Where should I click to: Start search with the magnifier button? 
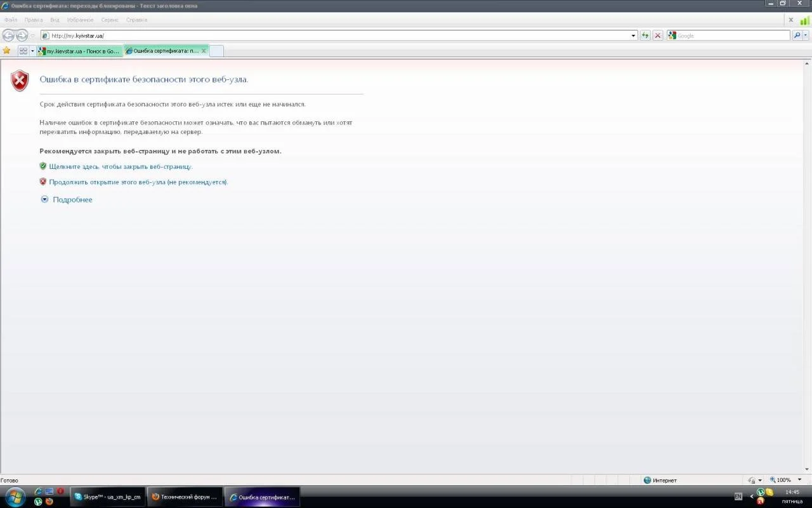(x=797, y=36)
